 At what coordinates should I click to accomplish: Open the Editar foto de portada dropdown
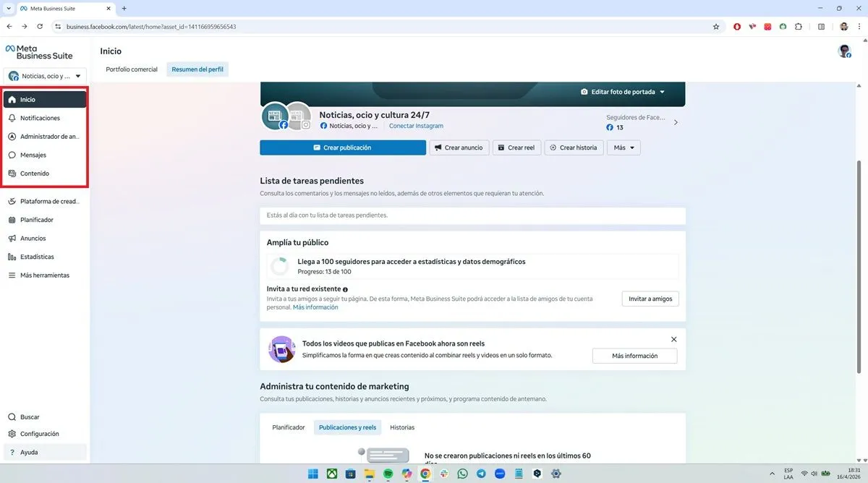tap(623, 92)
